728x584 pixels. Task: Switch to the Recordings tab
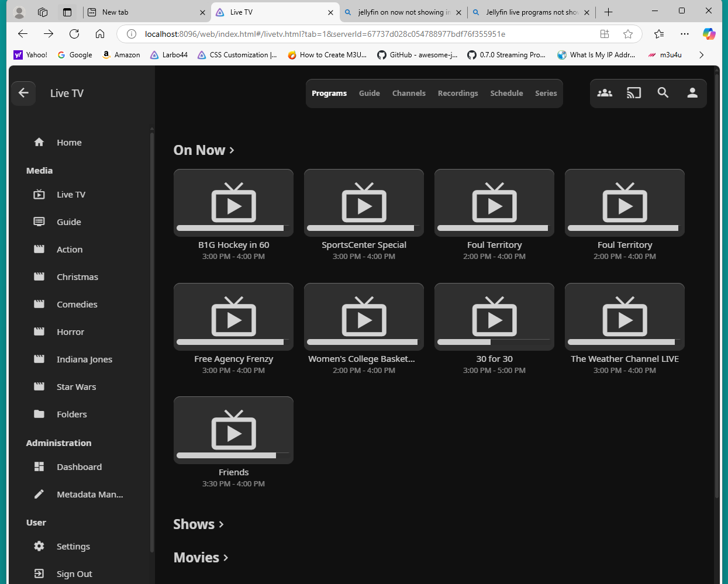tap(458, 94)
